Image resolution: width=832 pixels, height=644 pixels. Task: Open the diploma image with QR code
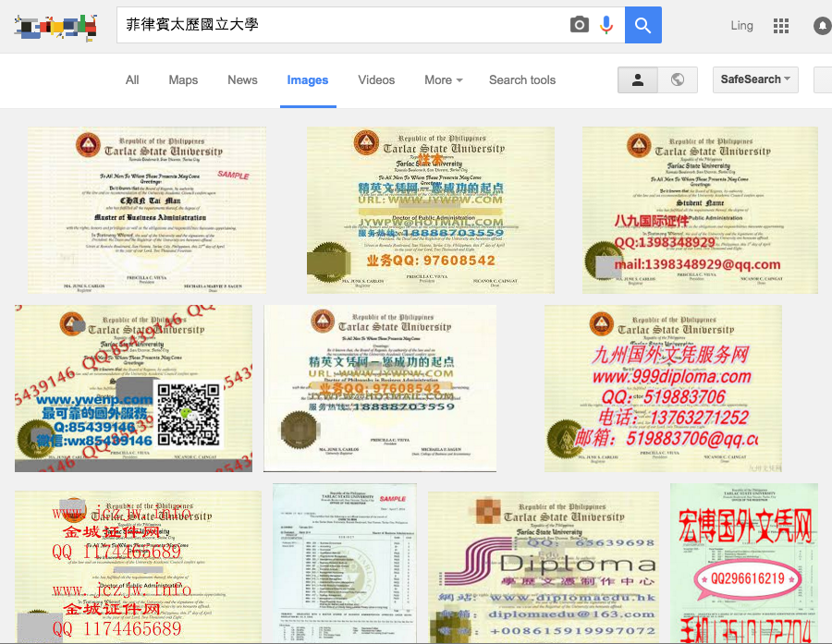[133, 388]
